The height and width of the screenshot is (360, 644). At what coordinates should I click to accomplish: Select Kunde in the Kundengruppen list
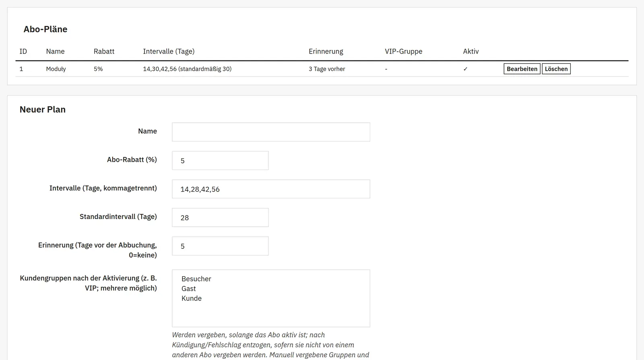click(x=191, y=298)
